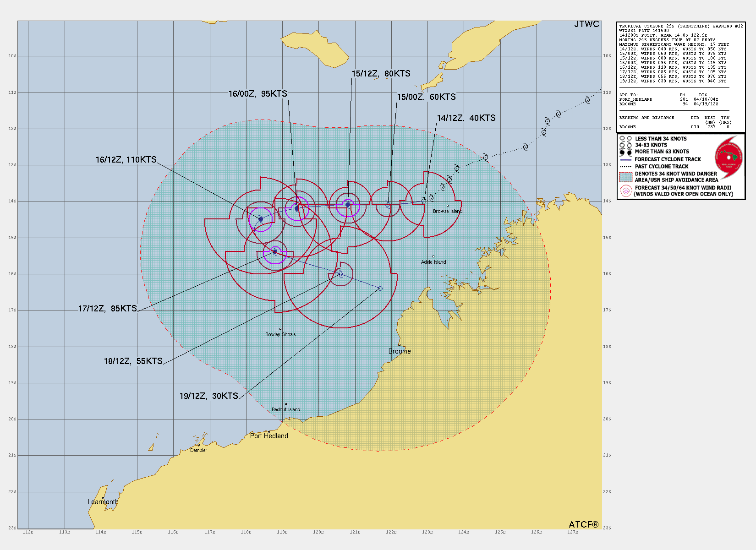Click the Bedout Island location square marker

click(286, 404)
